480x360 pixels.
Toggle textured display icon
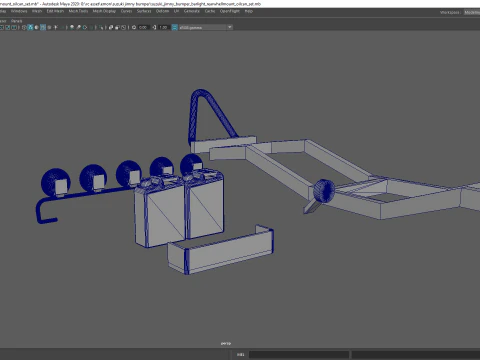click(x=49, y=27)
